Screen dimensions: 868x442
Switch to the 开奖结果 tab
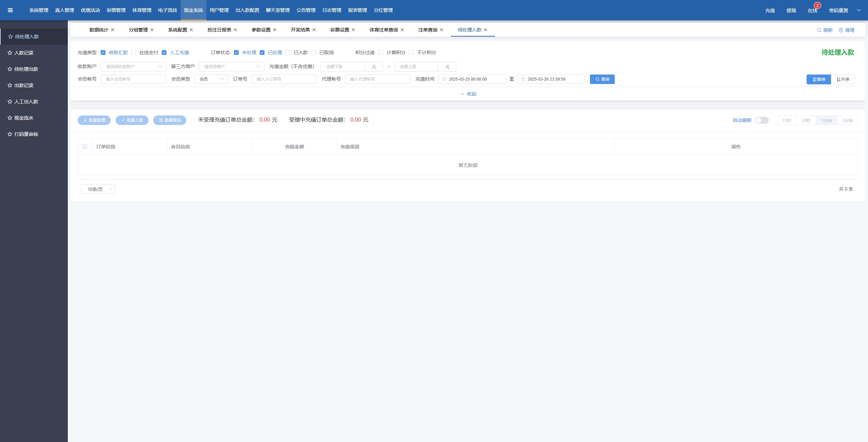[300, 30]
